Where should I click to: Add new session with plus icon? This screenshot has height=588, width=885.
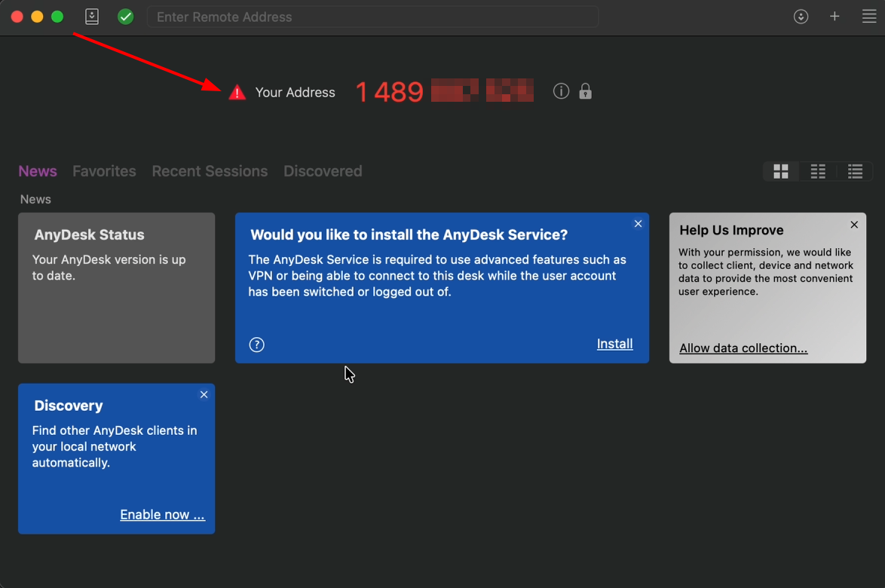(x=834, y=17)
